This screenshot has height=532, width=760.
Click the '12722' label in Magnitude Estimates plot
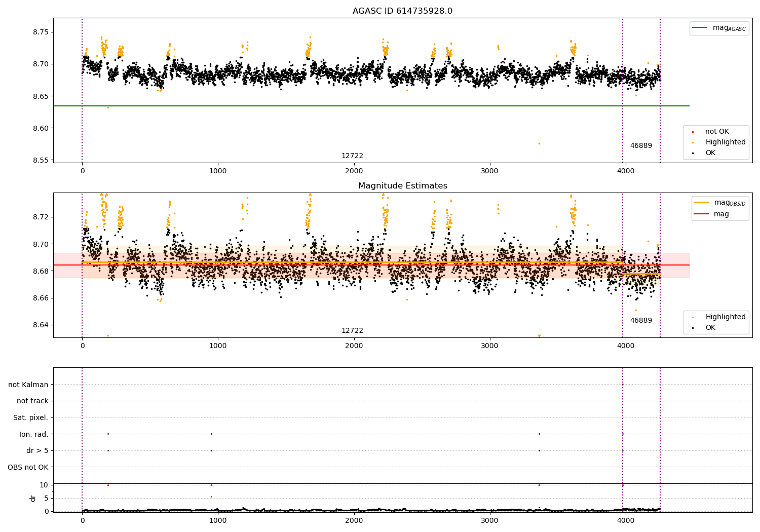(x=352, y=331)
